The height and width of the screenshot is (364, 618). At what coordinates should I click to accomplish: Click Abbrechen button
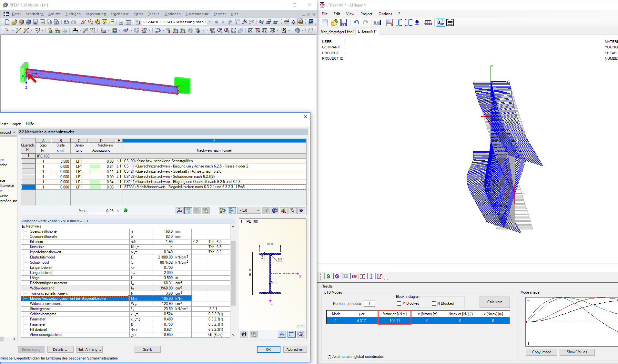coord(295,349)
